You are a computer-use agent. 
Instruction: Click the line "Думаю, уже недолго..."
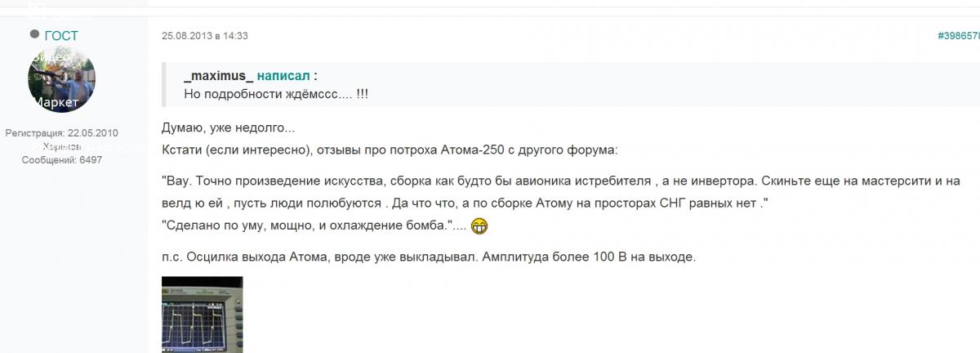[229, 130]
